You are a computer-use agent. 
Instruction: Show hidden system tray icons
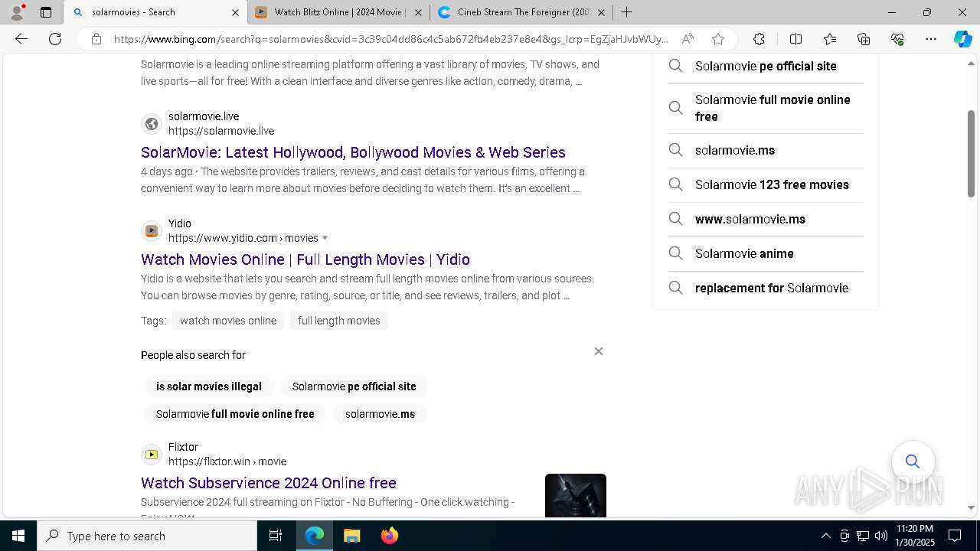point(825,536)
